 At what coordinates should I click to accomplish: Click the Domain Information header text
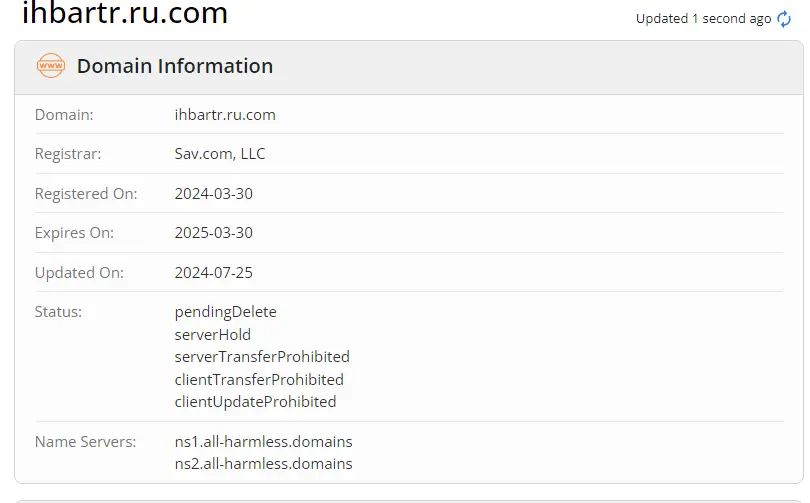pos(175,66)
